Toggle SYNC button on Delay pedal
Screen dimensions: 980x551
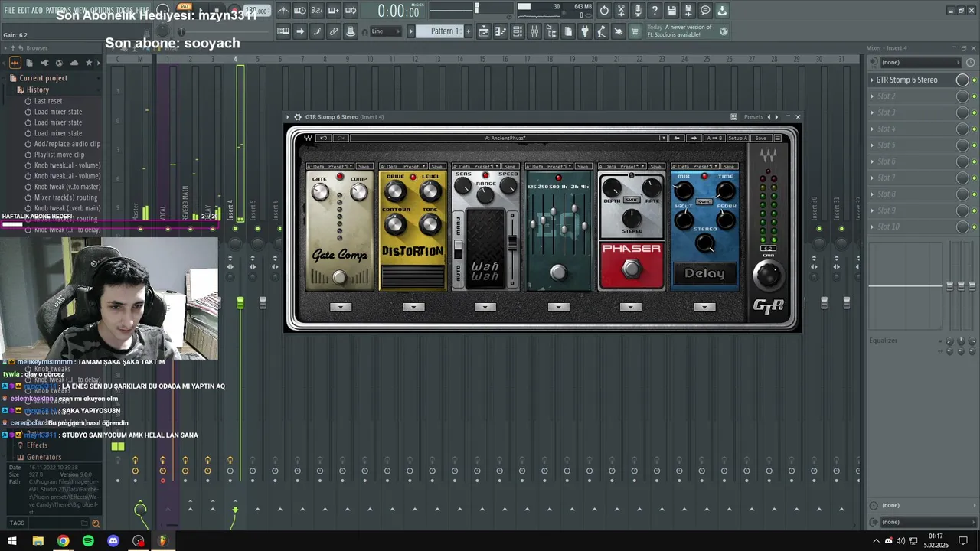pos(704,201)
